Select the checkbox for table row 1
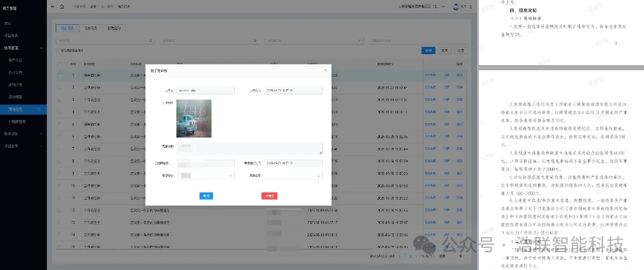Image resolution: width=644 pixels, height=270 pixels. 60,75
